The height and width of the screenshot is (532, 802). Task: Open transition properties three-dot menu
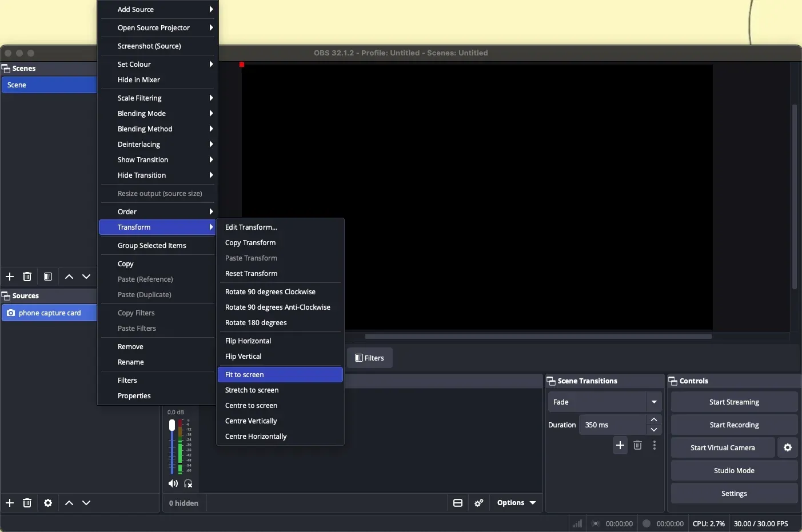[656, 446]
